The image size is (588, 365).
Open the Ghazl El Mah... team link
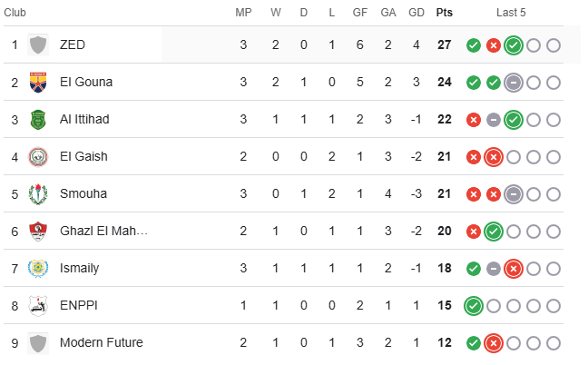103,231
